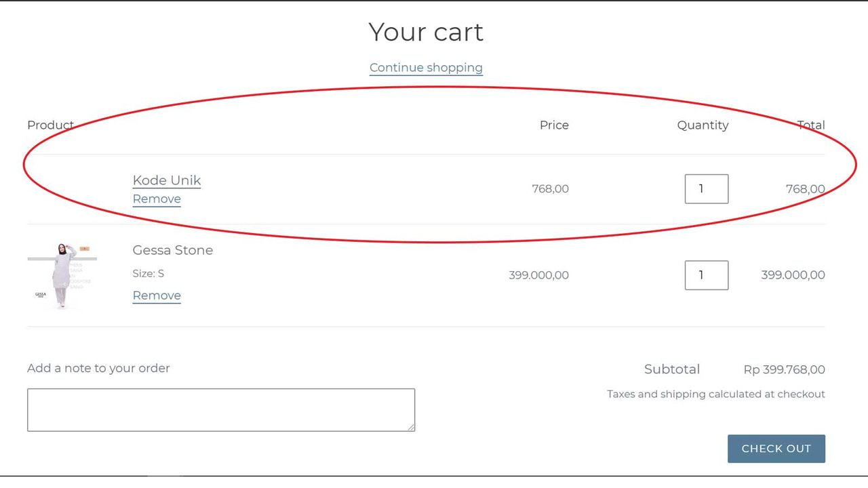868x488 pixels.
Task: Click the textarea resize handle
Action: [x=412, y=427]
